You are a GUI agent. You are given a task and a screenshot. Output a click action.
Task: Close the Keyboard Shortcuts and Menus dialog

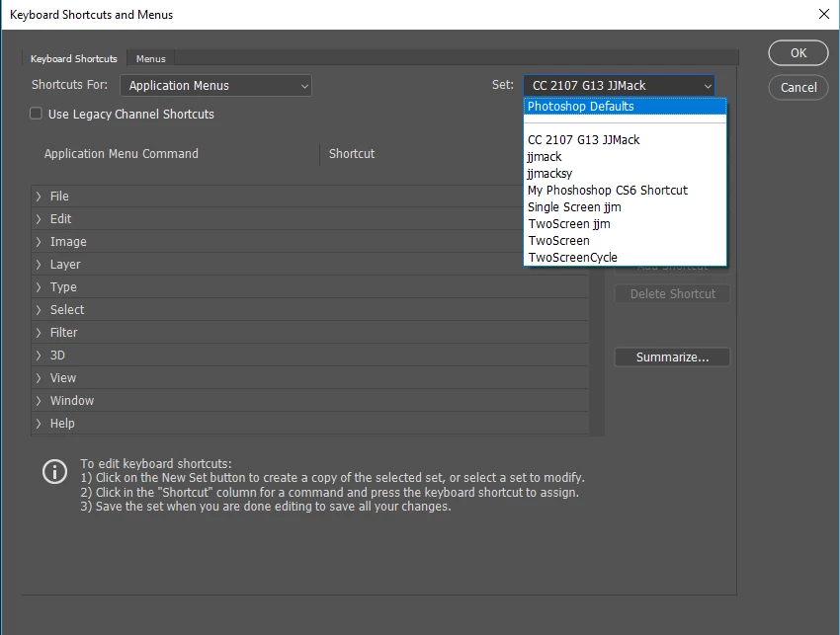tap(824, 14)
